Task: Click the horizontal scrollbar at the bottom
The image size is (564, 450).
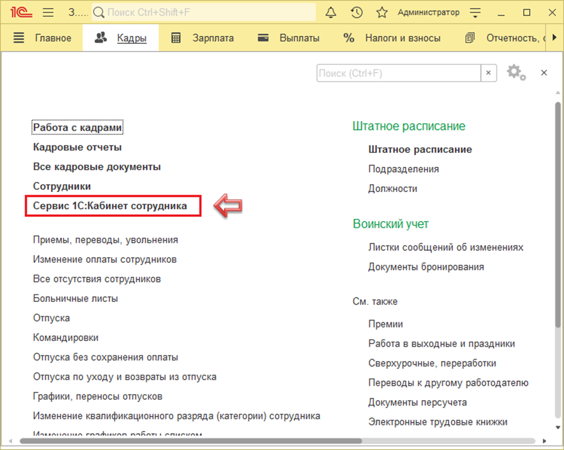Action: tap(191, 441)
